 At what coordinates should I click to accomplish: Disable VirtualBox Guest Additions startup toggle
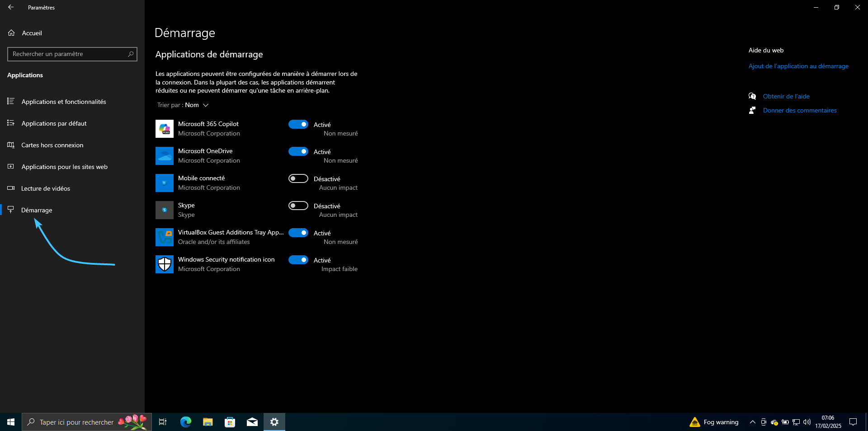298,233
